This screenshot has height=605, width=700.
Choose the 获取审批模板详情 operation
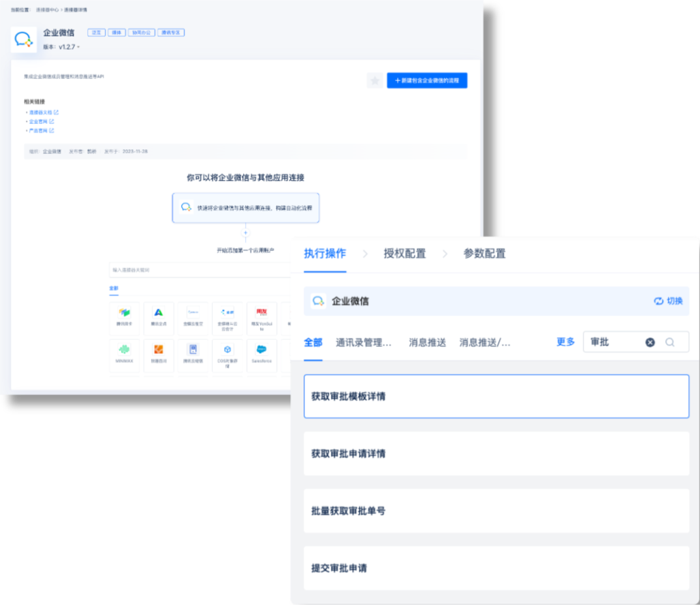pos(496,397)
